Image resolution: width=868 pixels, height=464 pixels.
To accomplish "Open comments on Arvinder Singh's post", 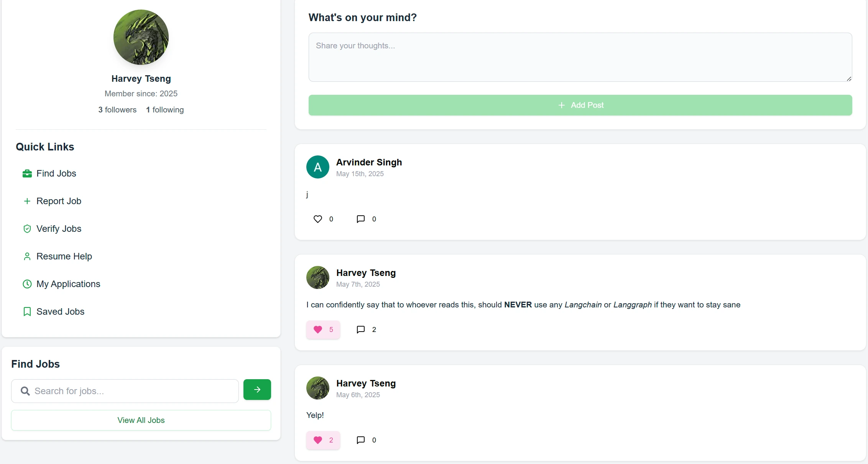I will click(x=360, y=219).
